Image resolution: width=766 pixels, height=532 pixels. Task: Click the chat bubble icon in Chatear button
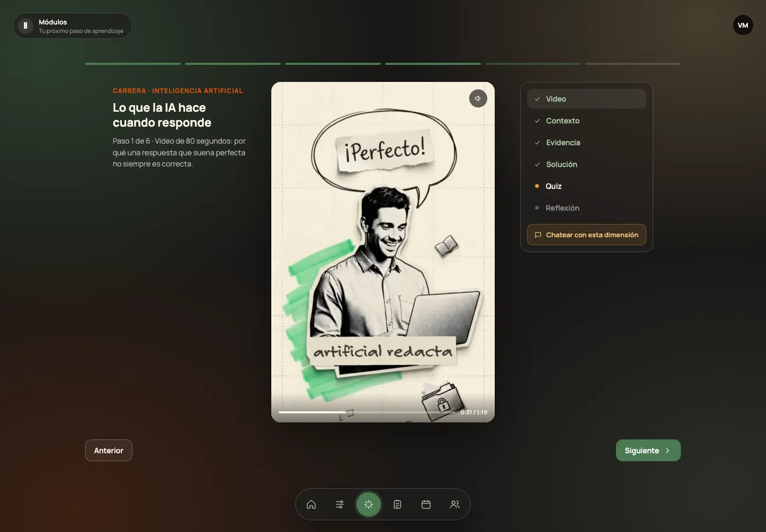538,235
